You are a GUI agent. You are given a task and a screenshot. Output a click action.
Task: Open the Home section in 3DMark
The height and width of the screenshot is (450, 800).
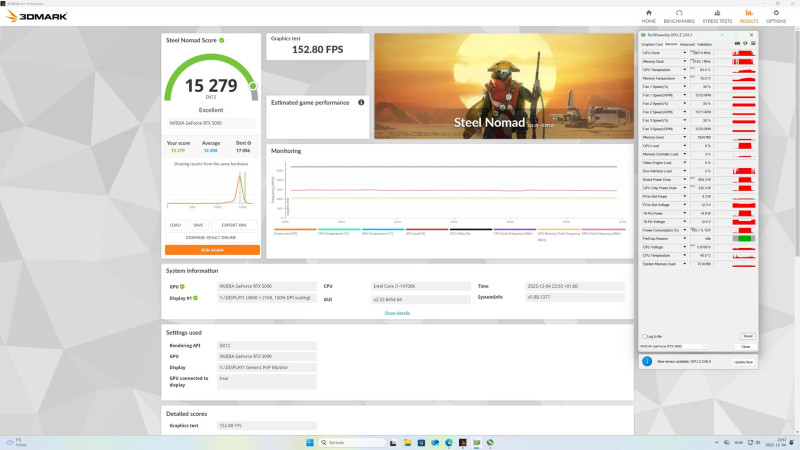648,16
